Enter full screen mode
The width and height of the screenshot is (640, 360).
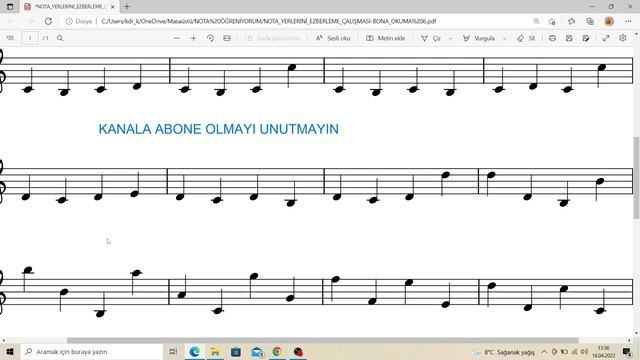pyautogui.click(x=606, y=38)
